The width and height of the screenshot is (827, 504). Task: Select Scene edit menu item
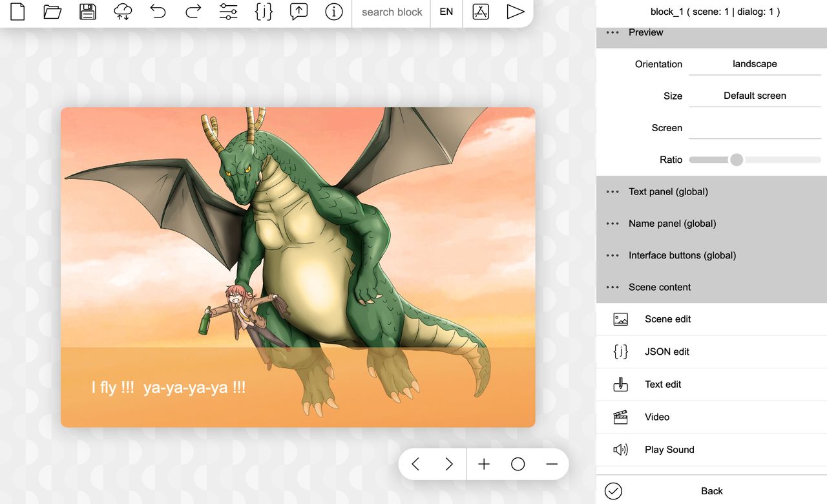711,319
